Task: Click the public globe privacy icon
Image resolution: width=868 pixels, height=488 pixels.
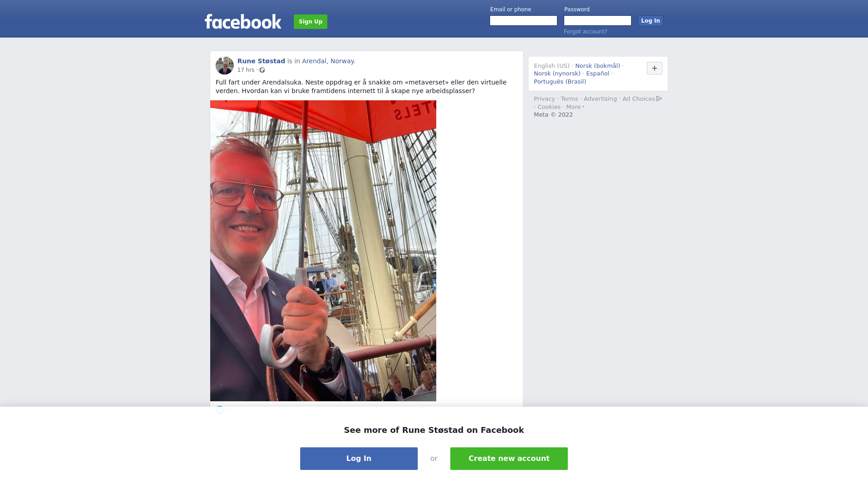Action: (x=262, y=70)
